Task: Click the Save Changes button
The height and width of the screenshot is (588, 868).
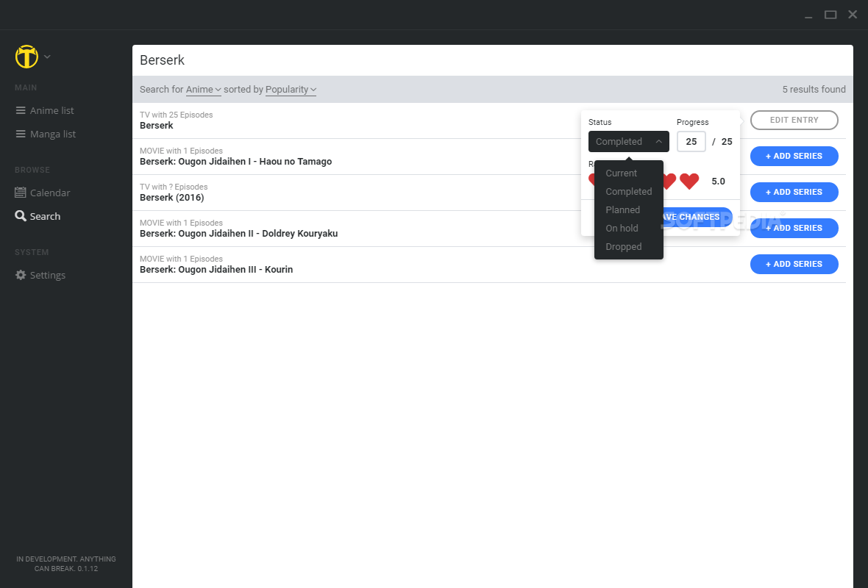Action: (697, 217)
